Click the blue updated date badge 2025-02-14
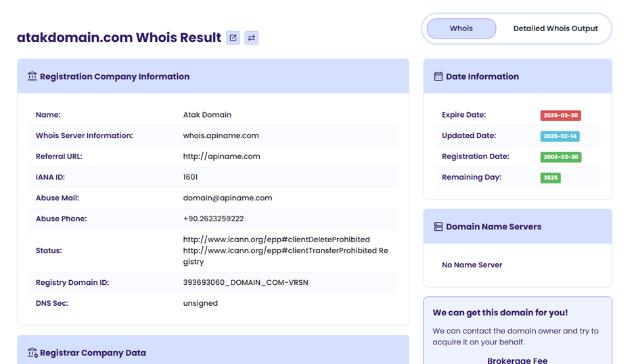The width and height of the screenshot is (636, 364). tap(560, 136)
